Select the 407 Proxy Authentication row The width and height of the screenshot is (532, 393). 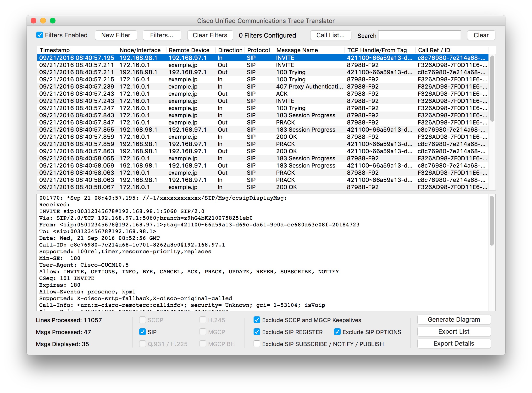point(263,86)
